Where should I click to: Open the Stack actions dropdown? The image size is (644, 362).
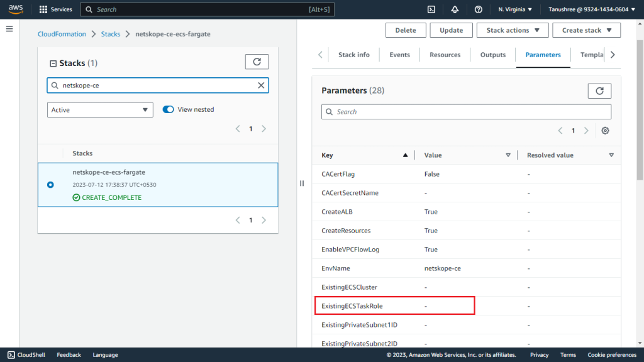(x=513, y=30)
